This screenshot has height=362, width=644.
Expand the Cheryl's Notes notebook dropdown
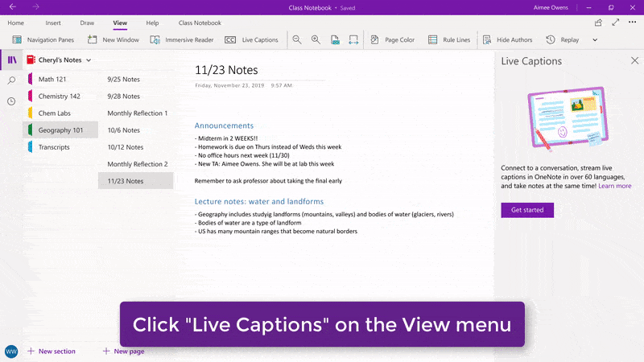coord(89,60)
